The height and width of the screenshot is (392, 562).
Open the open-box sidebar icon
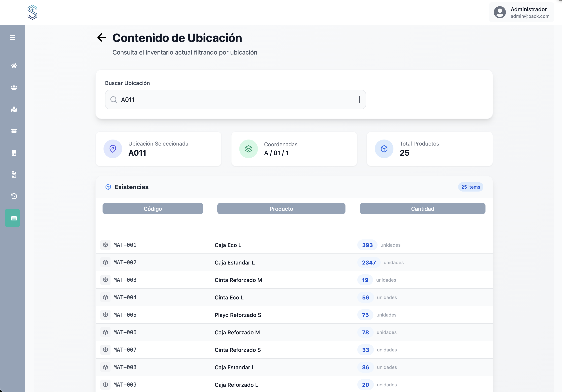(14, 131)
